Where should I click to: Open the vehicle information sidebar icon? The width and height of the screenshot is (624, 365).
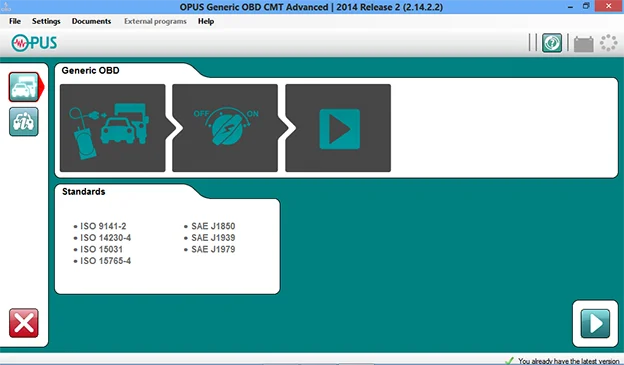click(24, 122)
